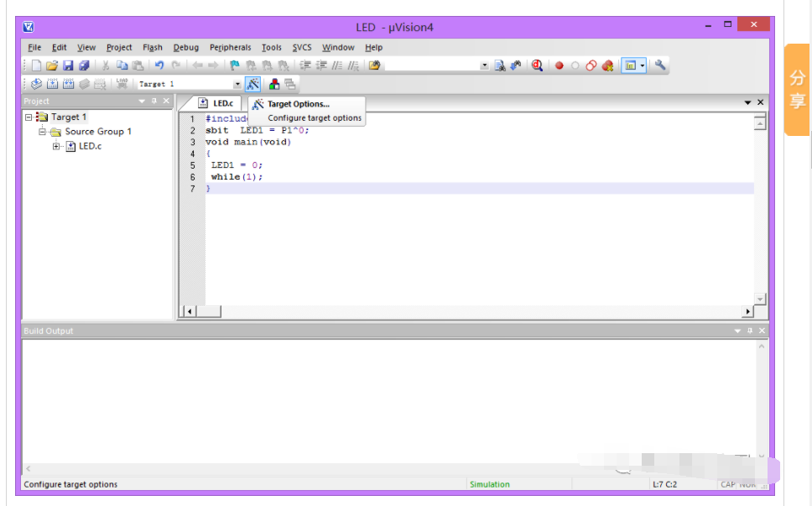Image resolution: width=812 pixels, height=506 pixels.
Task: Open Find in Files with the folder-binoculars icon
Action: tap(374, 65)
